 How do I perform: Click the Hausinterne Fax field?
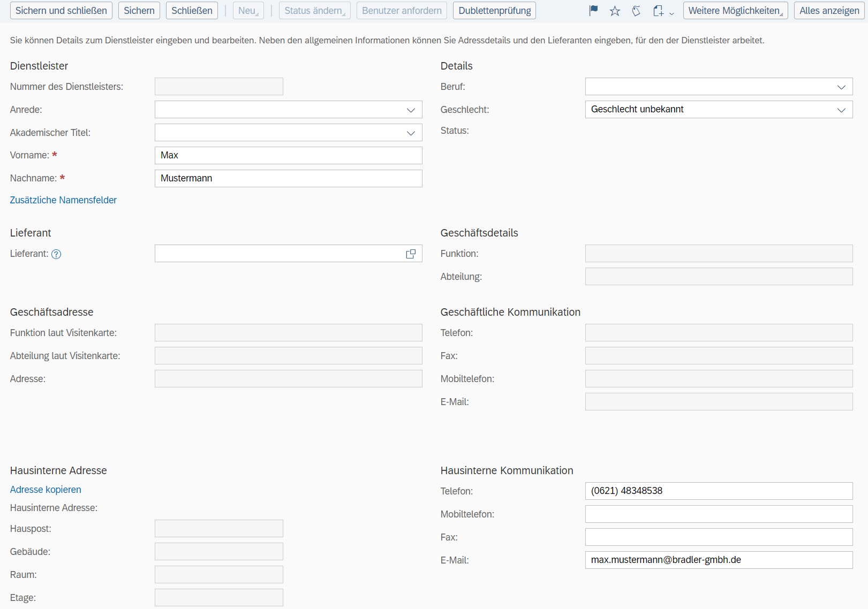pyautogui.click(x=719, y=537)
